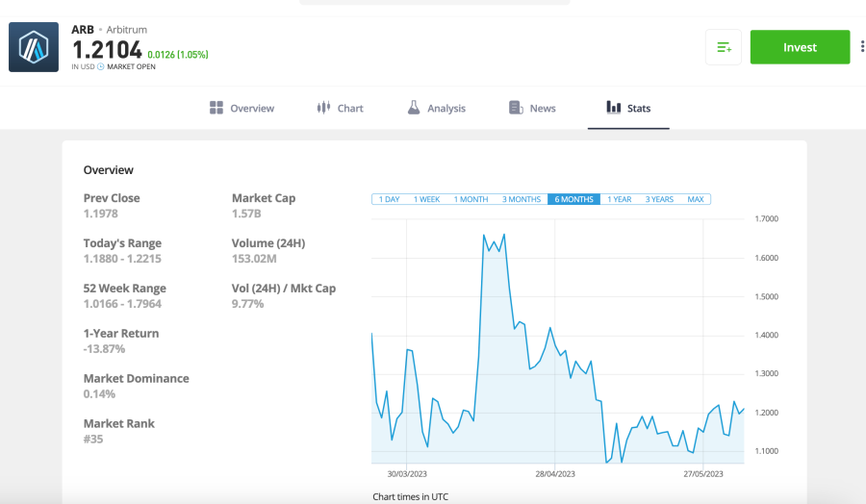Viewport: 866px width, 504px height.
Task: Switch to the News tab
Action: [532, 108]
